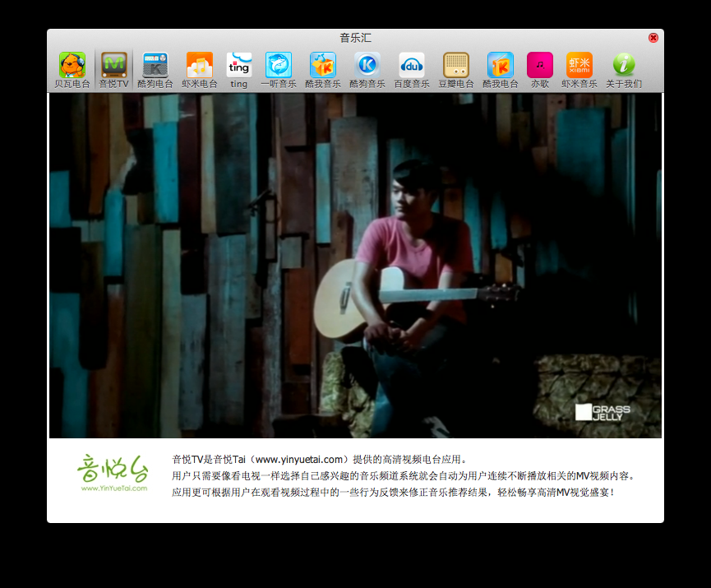Close the 音乐汇 window
The height and width of the screenshot is (588, 711).
[x=653, y=38]
